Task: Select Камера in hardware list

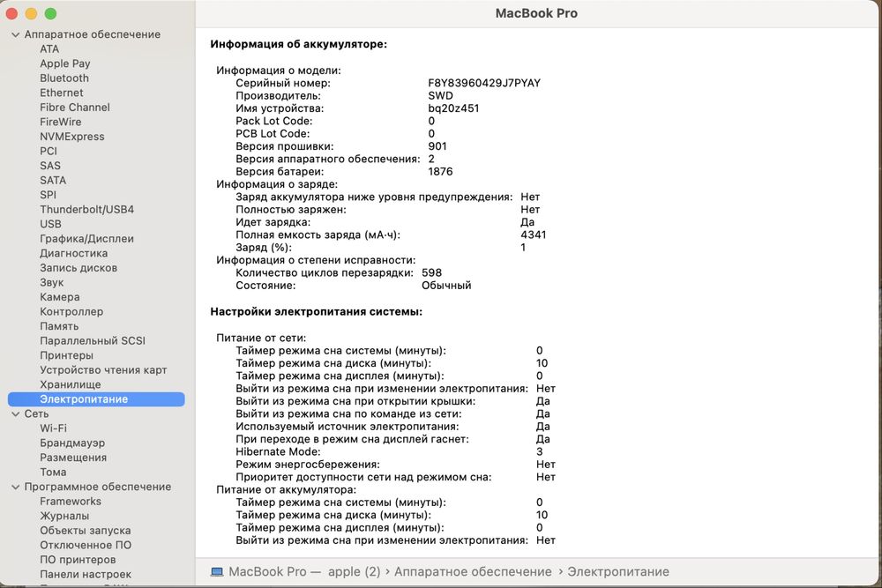Action: [x=60, y=297]
